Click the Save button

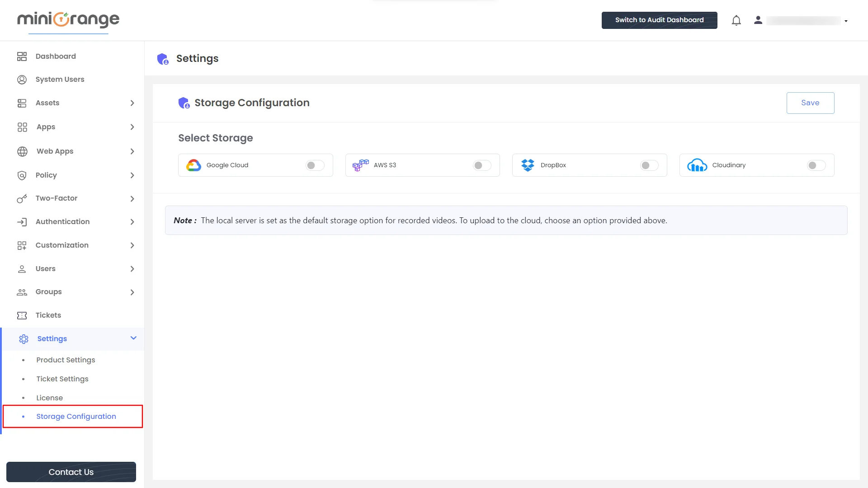coord(810,103)
